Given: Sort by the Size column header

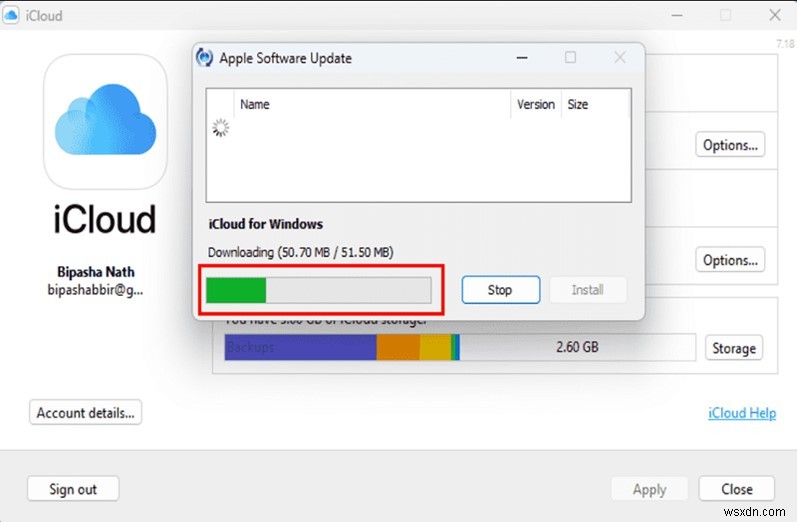Looking at the screenshot, I should pos(578,104).
